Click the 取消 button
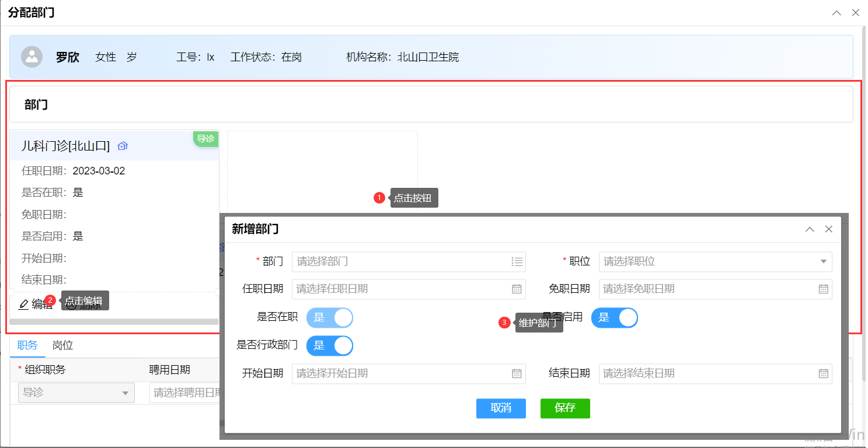The width and height of the screenshot is (868, 448). click(501, 408)
